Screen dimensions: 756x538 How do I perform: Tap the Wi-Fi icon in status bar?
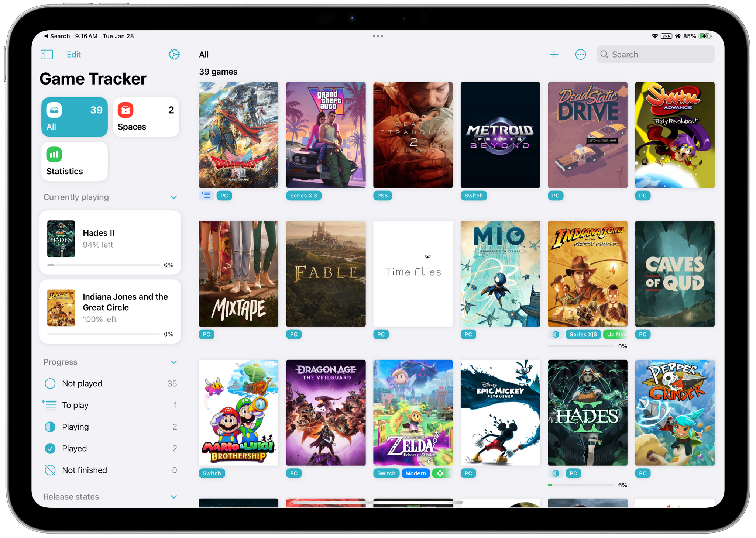click(655, 36)
